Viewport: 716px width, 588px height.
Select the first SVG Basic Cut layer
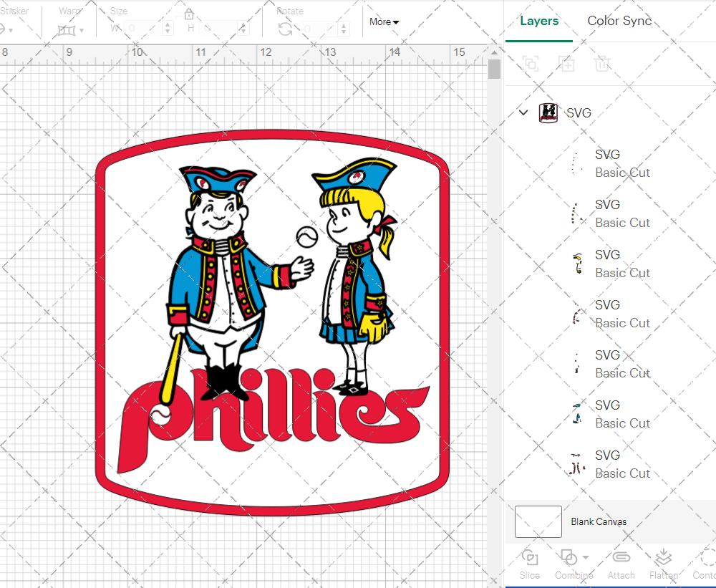point(611,163)
